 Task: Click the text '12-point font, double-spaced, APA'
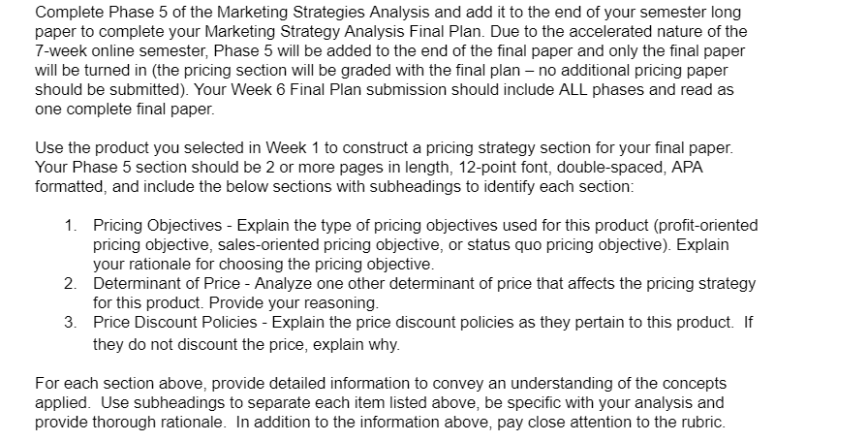point(577,168)
